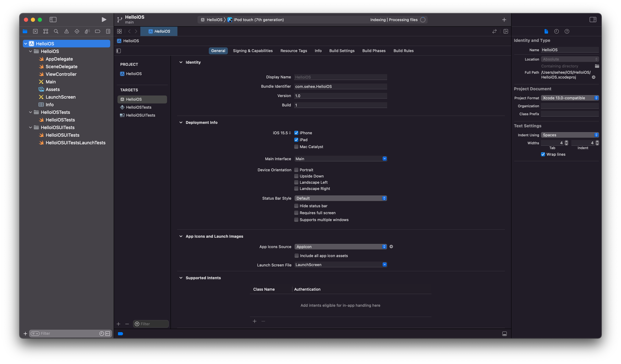Enable Hide status bar checkbox
621x364 pixels.
coord(296,206)
